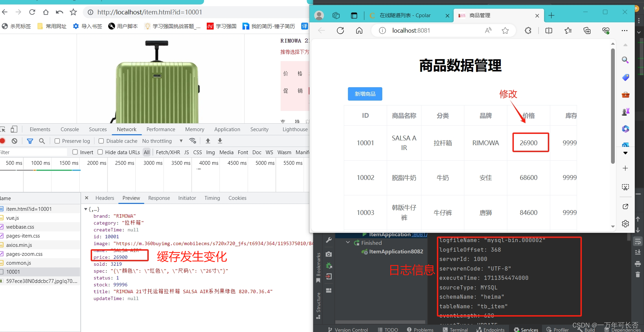Open the Sources tab in DevTools

(x=98, y=129)
